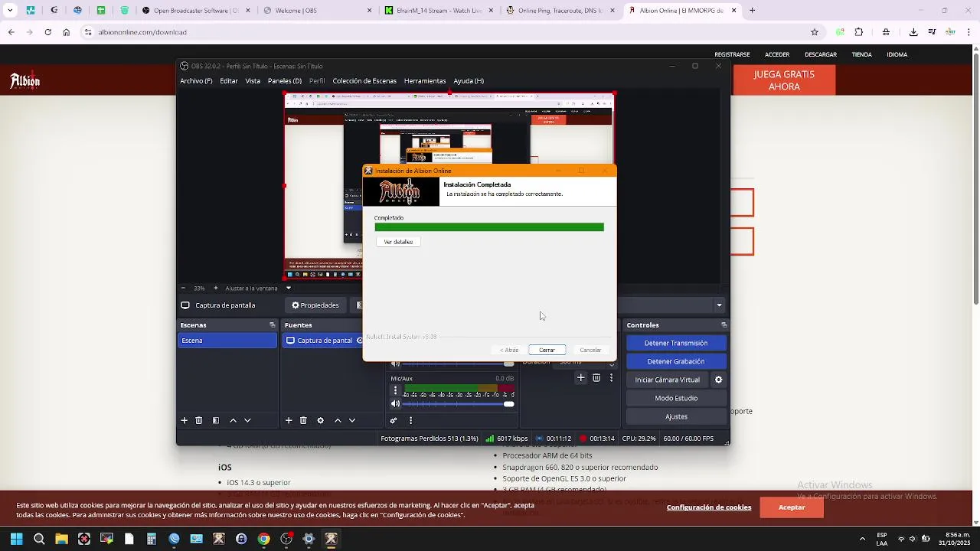Enable Modo Estudio in OBS controls
Screen dimensions: 980x551
[x=676, y=398]
